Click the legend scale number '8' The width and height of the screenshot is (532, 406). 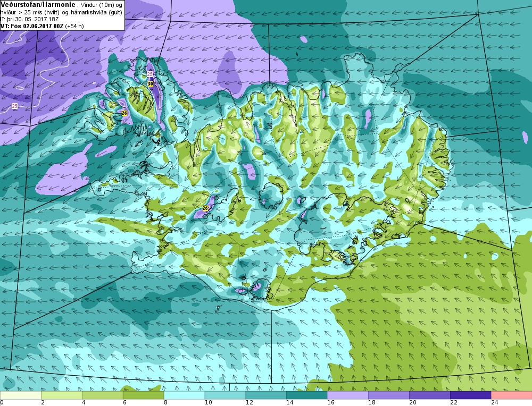click(x=165, y=402)
